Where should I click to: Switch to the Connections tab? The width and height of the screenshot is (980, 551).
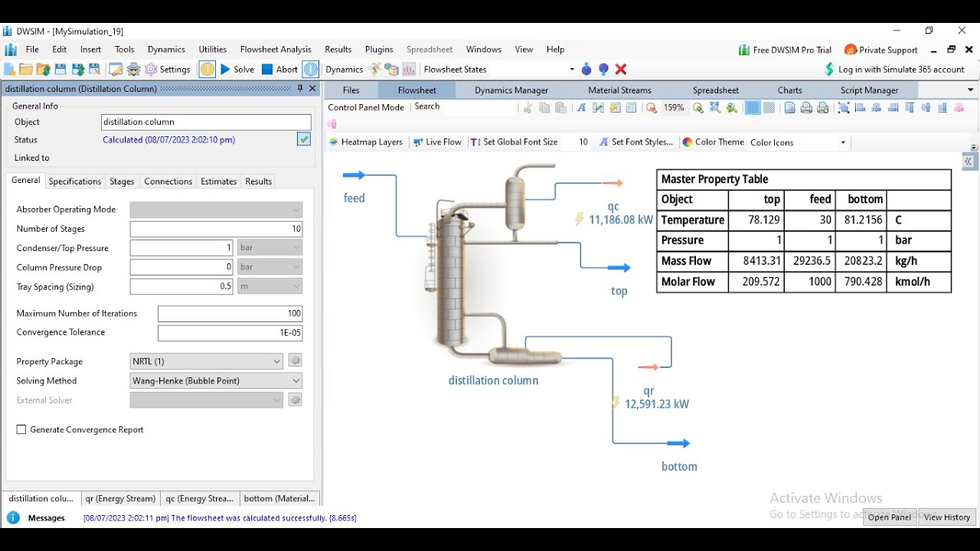[168, 181]
